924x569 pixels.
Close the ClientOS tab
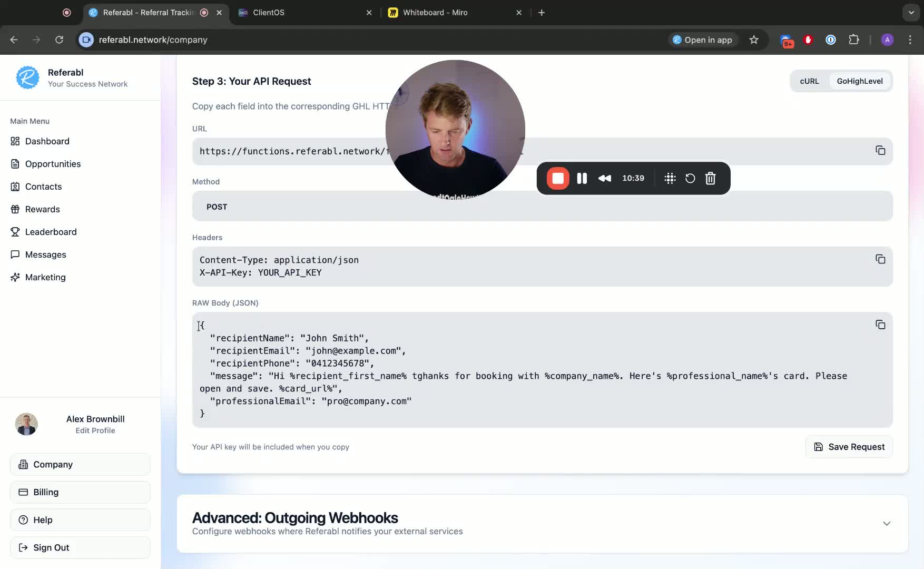tap(369, 13)
